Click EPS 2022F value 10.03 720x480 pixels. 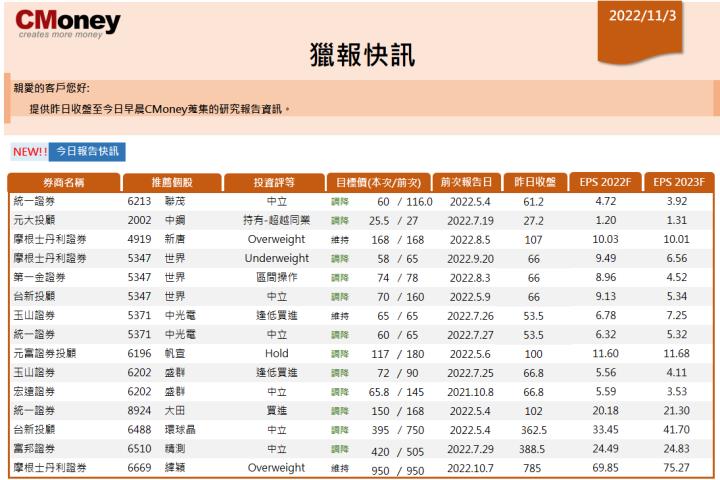[605, 239]
